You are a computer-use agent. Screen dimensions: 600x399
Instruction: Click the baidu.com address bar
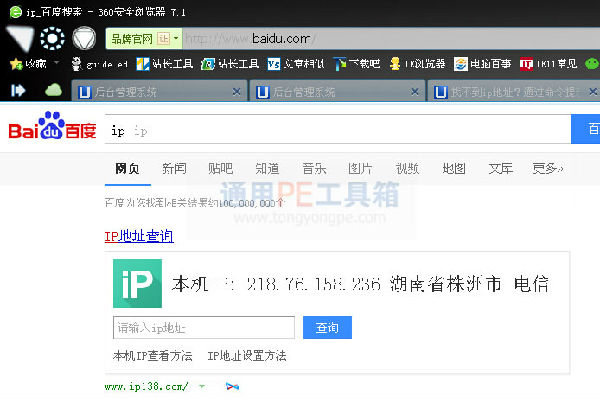tap(390, 39)
